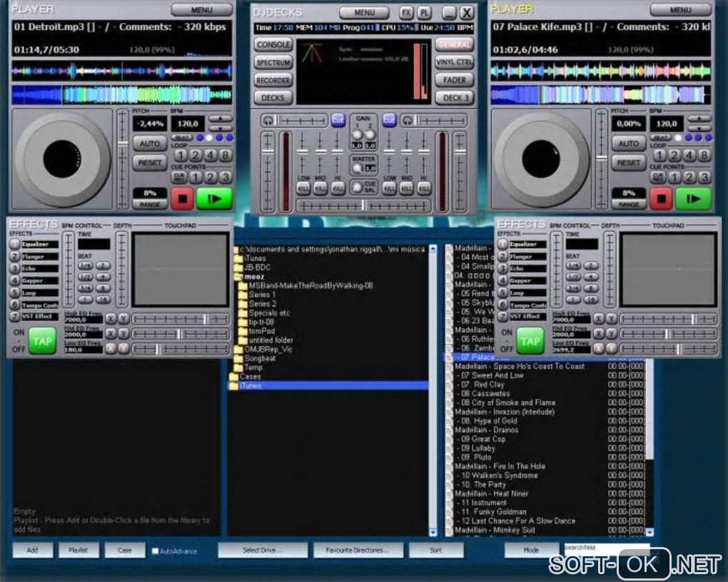728x582 pixels.
Task: Open the Specials etc folder
Action: [269, 313]
